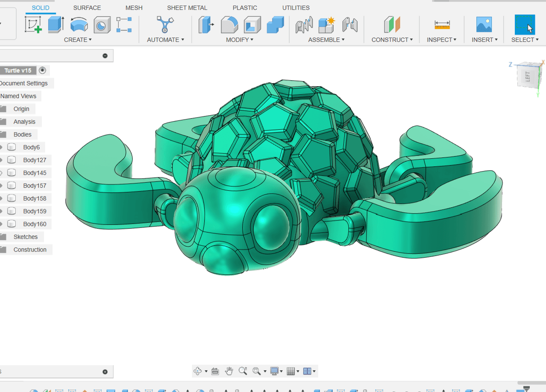The width and height of the screenshot is (546, 392).
Task: Go to the SHEET METAL tab
Action: (x=187, y=8)
